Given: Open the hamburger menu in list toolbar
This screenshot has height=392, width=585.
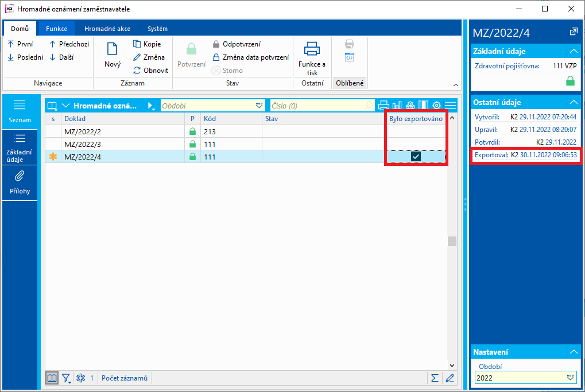Looking at the screenshot, I should pyautogui.click(x=450, y=106).
